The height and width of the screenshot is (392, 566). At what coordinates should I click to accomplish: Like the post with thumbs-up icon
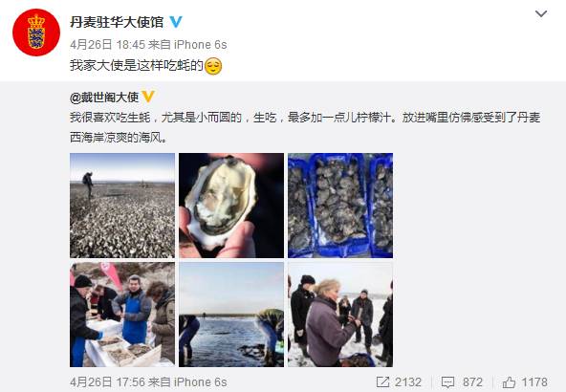(x=510, y=381)
